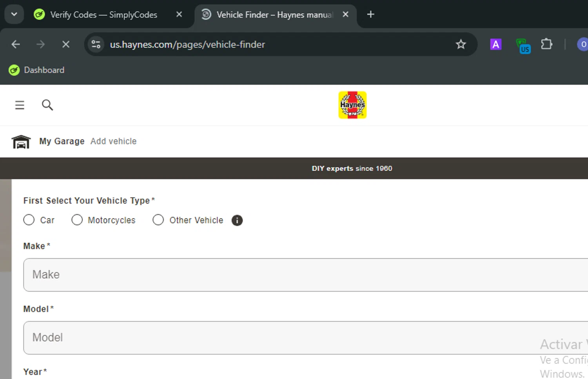Image resolution: width=588 pixels, height=379 pixels.
Task: Click the My Garage label
Action: [x=62, y=141]
